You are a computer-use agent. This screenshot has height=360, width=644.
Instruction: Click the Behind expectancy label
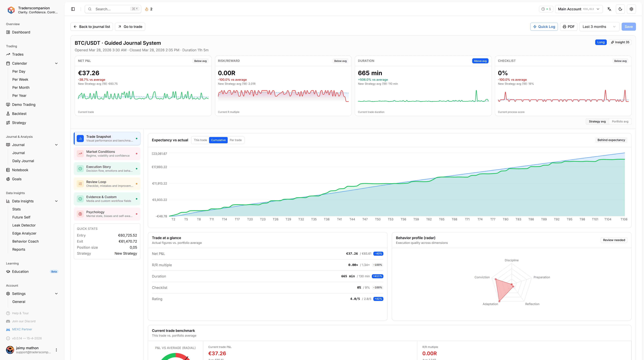coord(611,140)
